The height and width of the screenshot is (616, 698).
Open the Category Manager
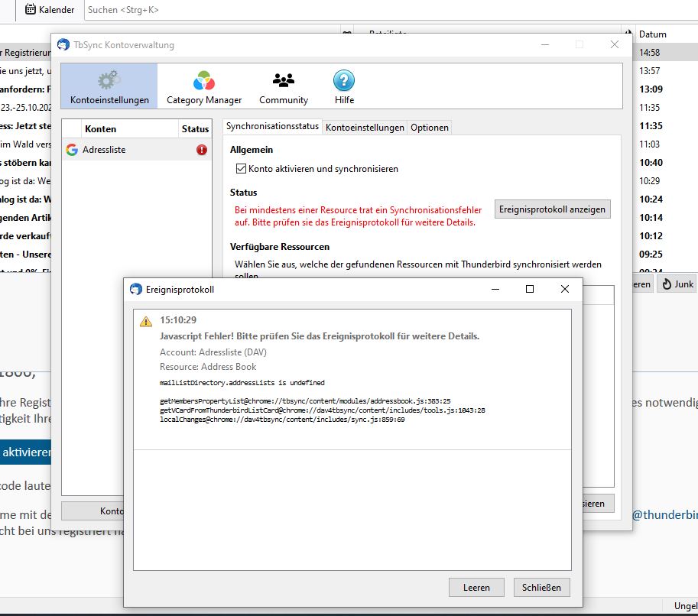[204, 87]
